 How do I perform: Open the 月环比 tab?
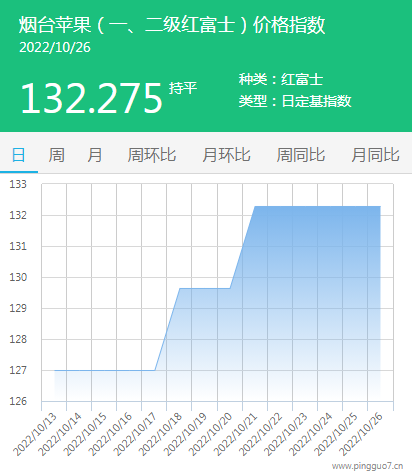click(226, 155)
